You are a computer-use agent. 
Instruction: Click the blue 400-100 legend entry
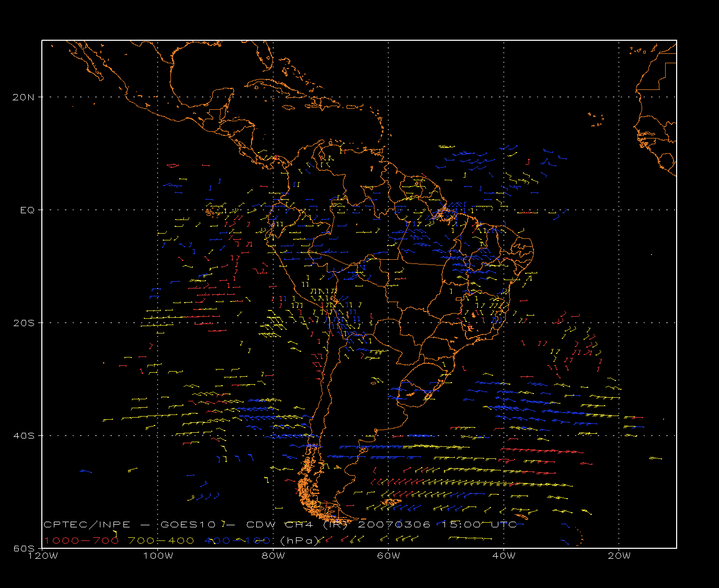(237, 540)
